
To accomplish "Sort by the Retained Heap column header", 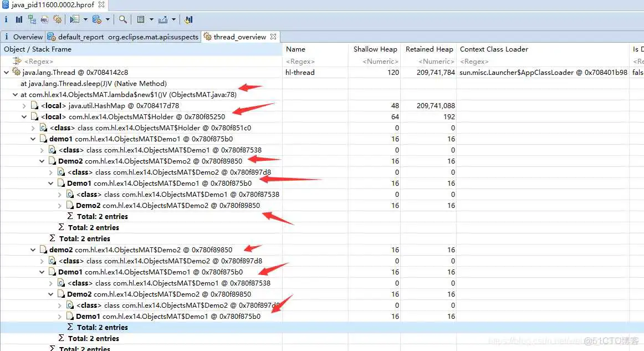I will (x=429, y=49).
